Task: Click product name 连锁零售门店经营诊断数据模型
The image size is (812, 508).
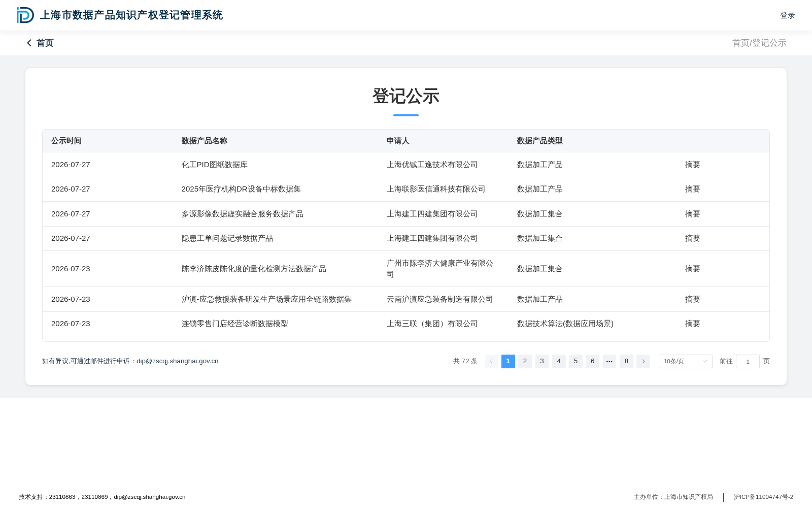Action: (x=235, y=324)
